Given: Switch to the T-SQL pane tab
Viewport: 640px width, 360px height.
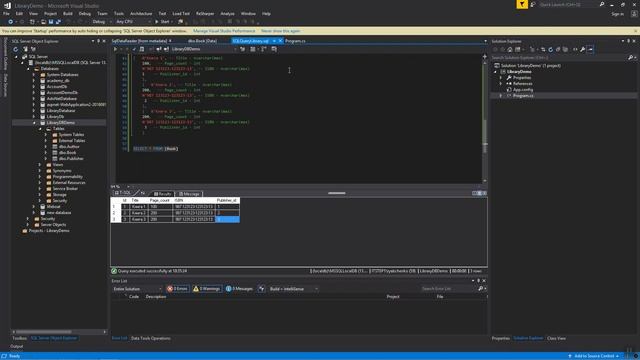Looking at the screenshot, I should (x=123, y=193).
